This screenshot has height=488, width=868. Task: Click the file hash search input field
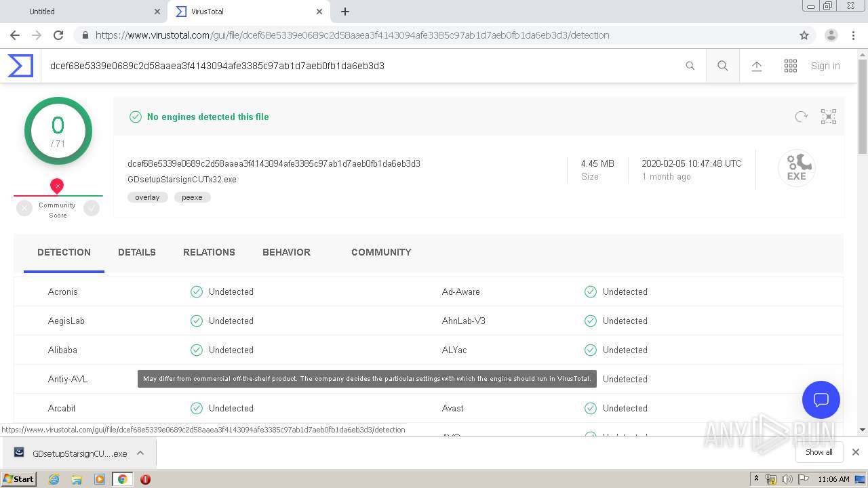point(363,66)
